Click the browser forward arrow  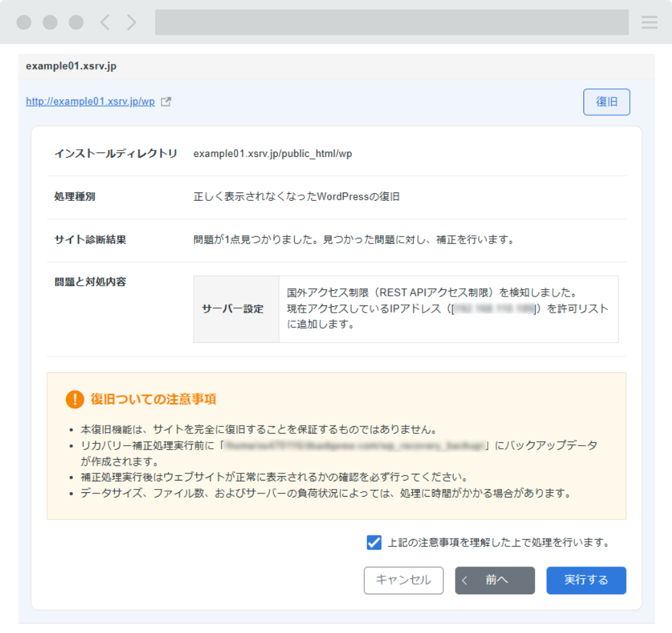(x=132, y=23)
